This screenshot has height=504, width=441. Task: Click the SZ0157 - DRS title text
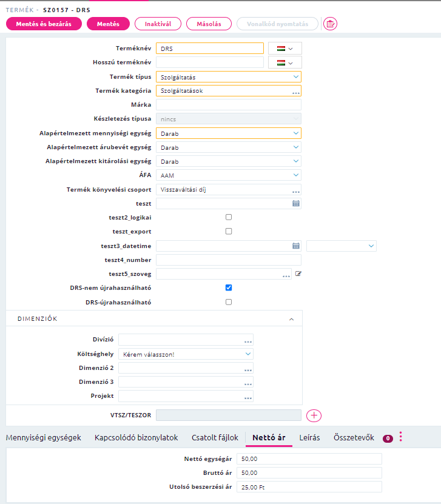pyautogui.click(x=67, y=10)
